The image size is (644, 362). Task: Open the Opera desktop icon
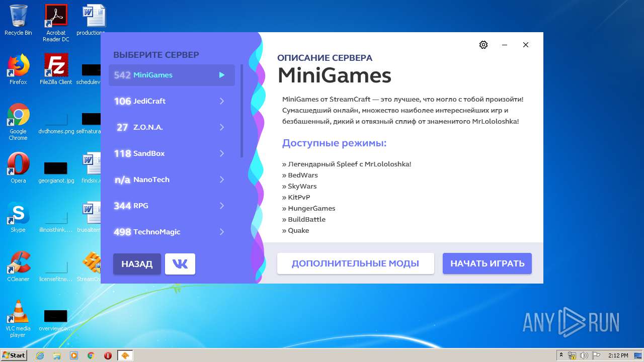(18, 167)
